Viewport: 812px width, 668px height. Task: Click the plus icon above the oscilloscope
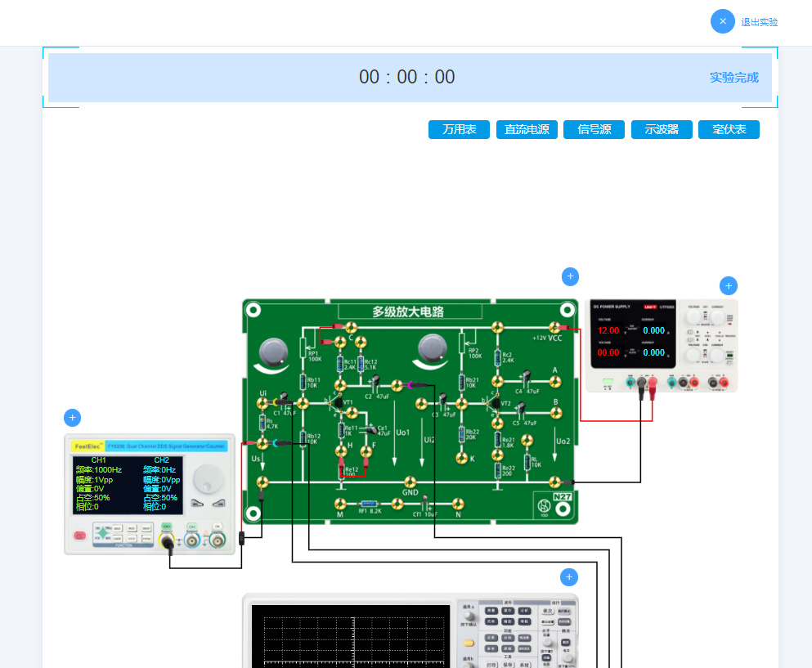point(569,577)
